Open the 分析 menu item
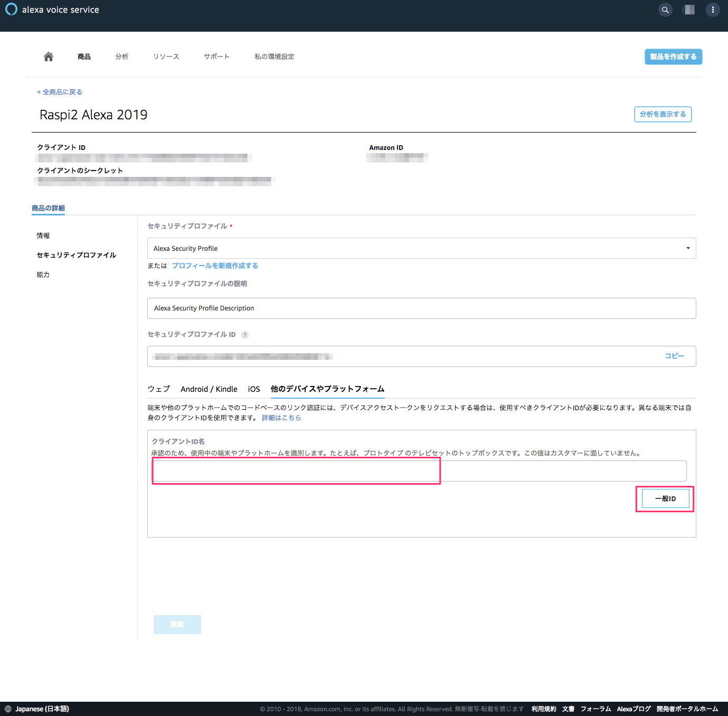Viewport: 728px width, 716px height. [x=122, y=56]
